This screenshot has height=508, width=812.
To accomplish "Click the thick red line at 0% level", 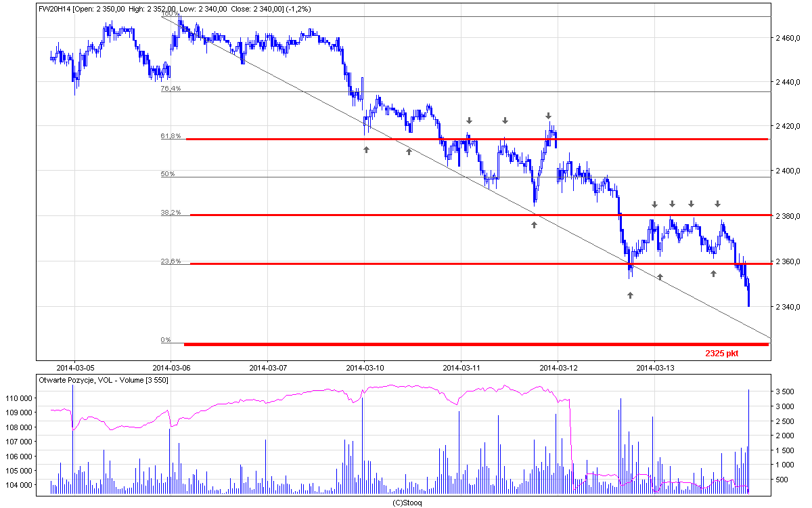I will pyautogui.click(x=476, y=344).
